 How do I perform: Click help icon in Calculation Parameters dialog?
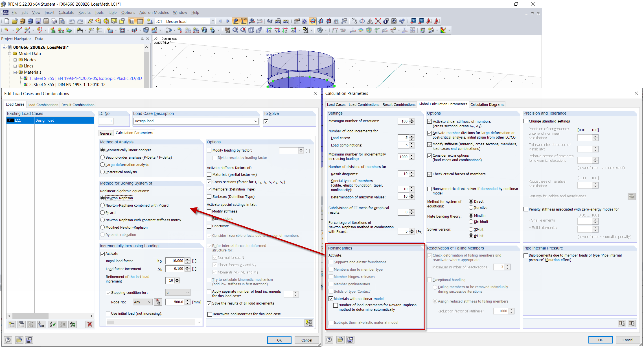329,340
